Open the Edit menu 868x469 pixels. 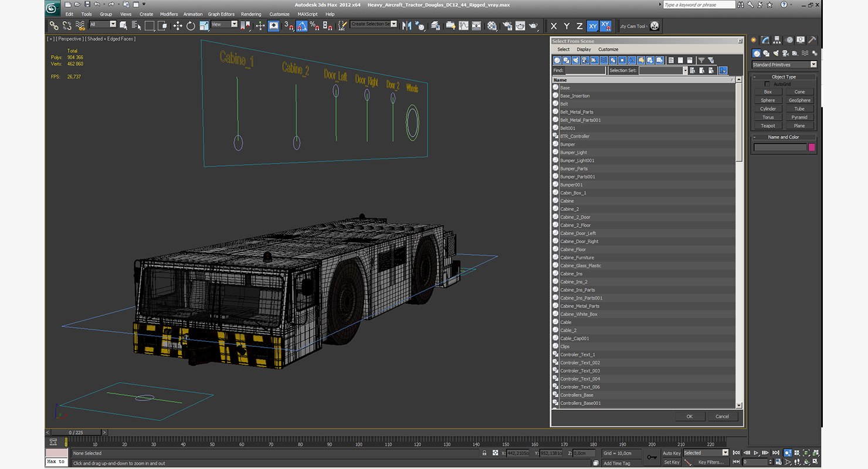click(69, 14)
